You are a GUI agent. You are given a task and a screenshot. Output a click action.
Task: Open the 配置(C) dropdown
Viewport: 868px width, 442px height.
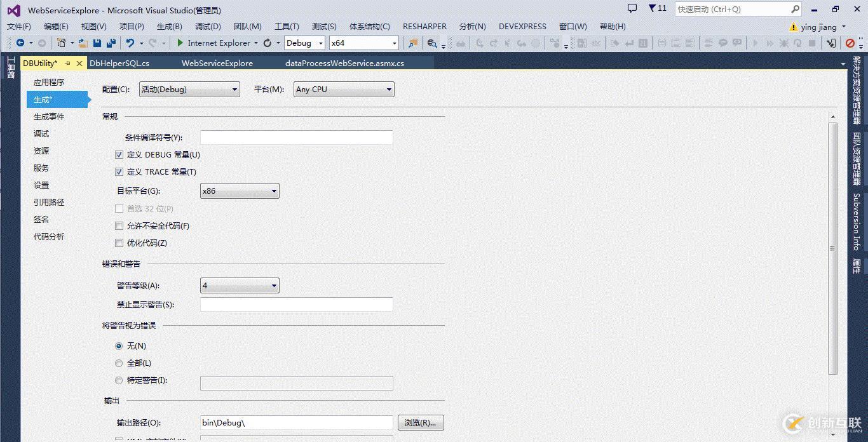point(189,90)
